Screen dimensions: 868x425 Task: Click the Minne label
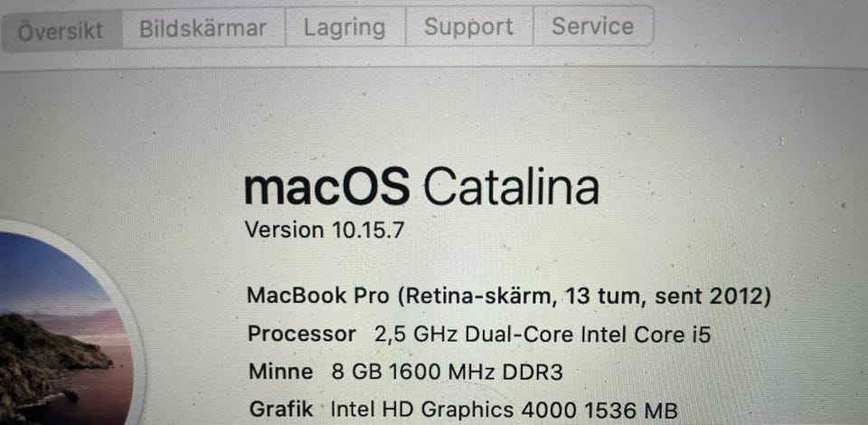[280, 372]
